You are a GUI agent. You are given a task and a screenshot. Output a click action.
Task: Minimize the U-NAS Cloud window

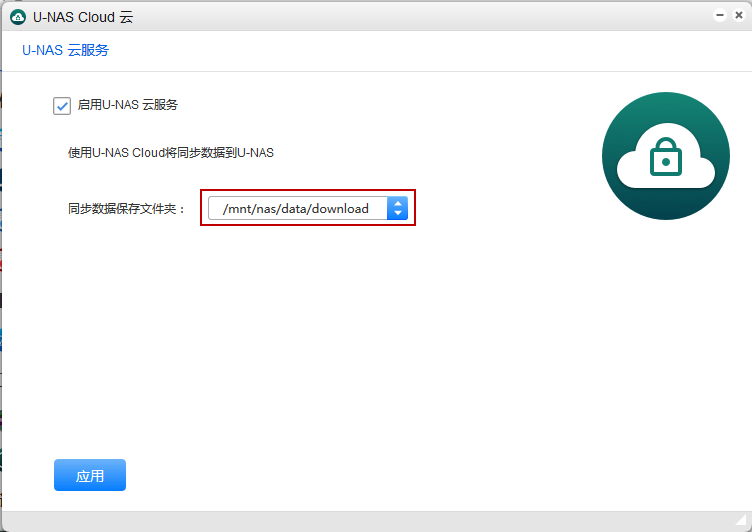point(720,15)
